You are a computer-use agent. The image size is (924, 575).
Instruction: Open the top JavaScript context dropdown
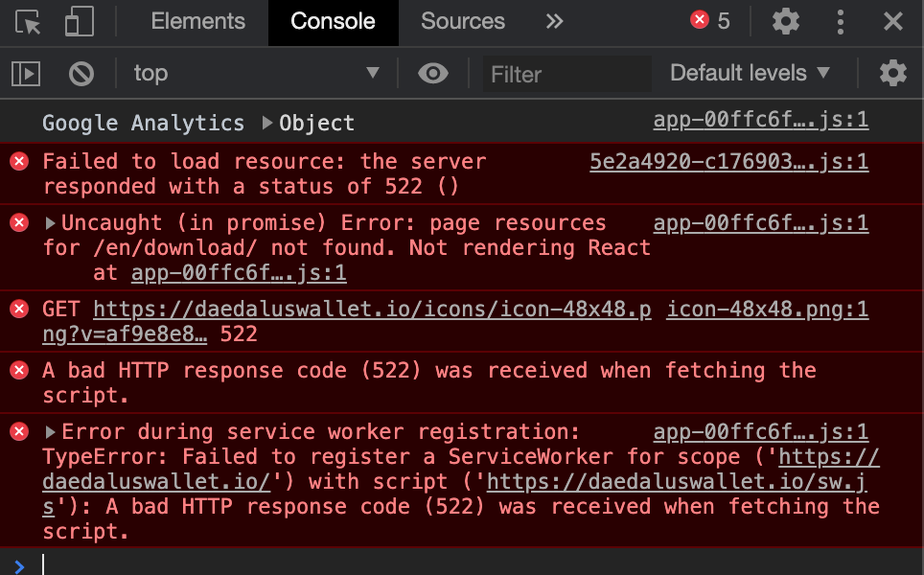click(x=256, y=73)
